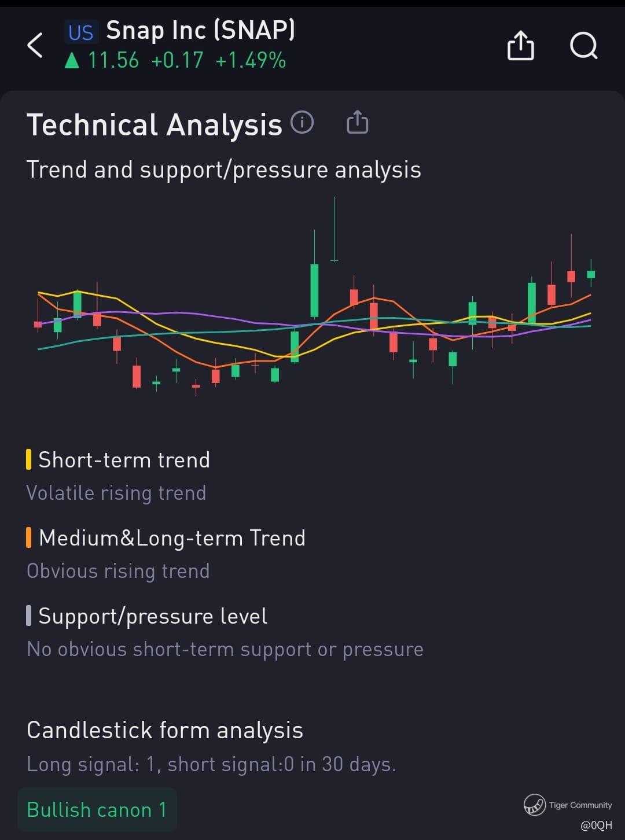This screenshot has width=625, height=840.
Task: Select Short-term trend heading
Action: tap(124, 460)
